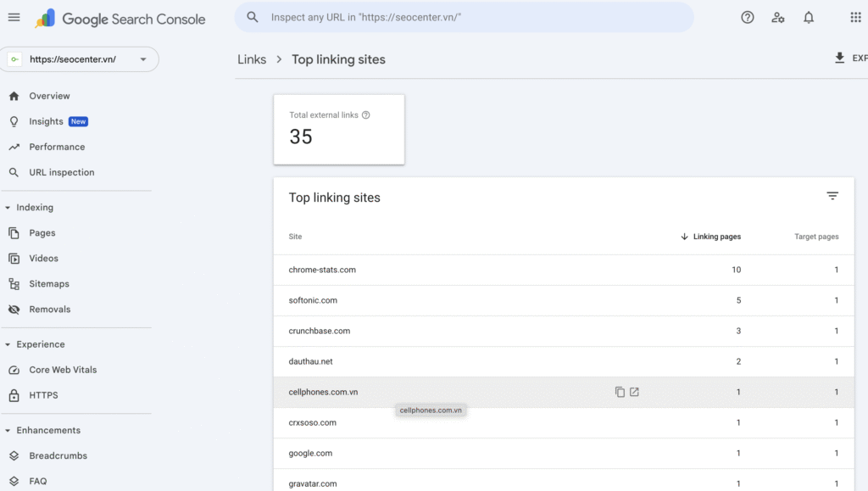
Task: Open Core Web Vitals report
Action: coord(63,370)
